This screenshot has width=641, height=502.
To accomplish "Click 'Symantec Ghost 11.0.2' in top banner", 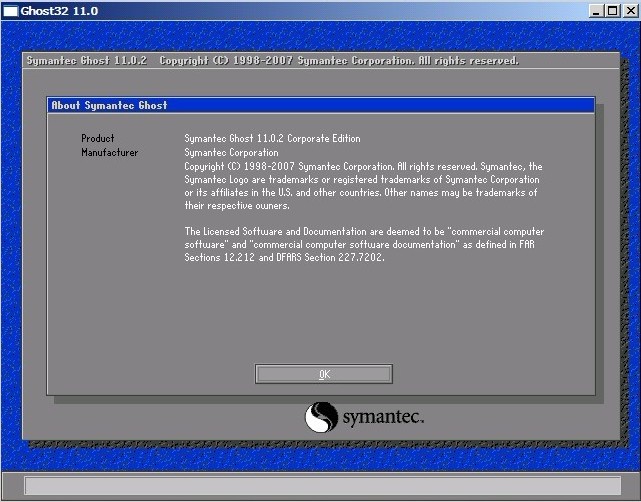I will click(87, 61).
